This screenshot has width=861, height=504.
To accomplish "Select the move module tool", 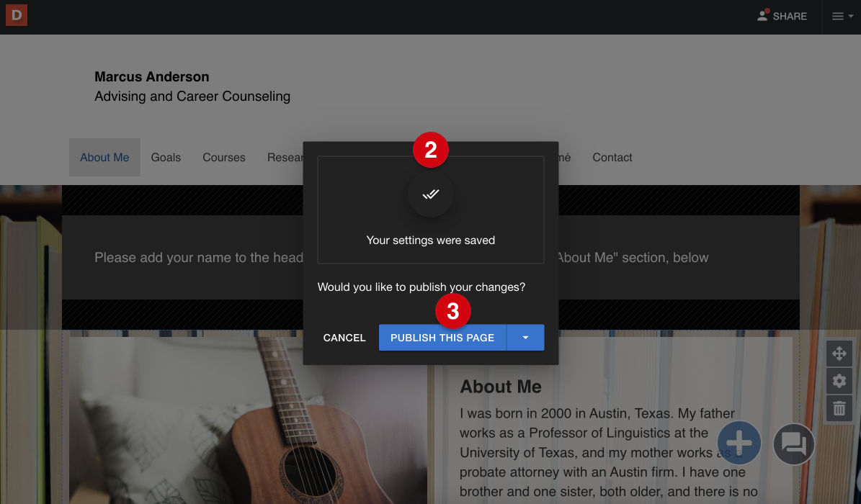I will click(x=839, y=354).
